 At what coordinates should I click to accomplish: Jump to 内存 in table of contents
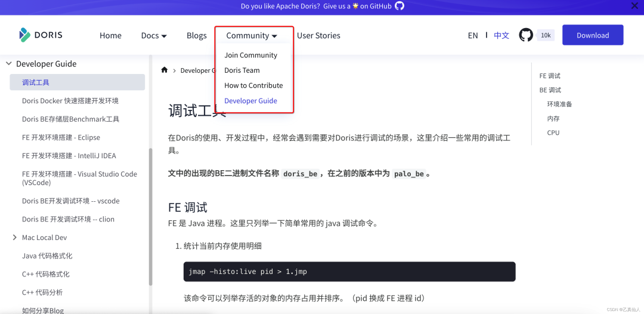pos(553,118)
